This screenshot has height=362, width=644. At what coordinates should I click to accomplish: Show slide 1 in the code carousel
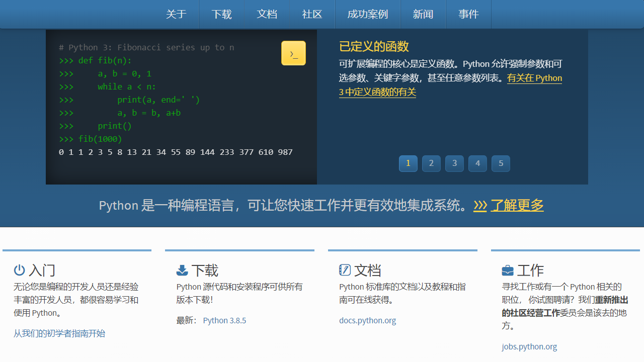pos(408,163)
